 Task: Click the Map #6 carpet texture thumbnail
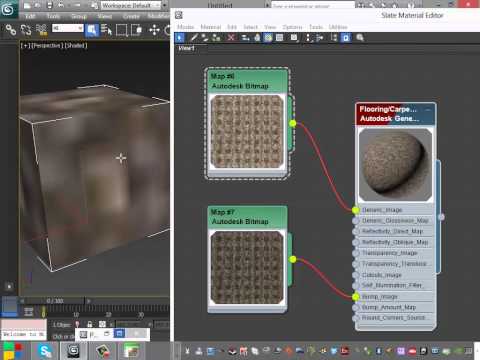click(x=247, y=132)
